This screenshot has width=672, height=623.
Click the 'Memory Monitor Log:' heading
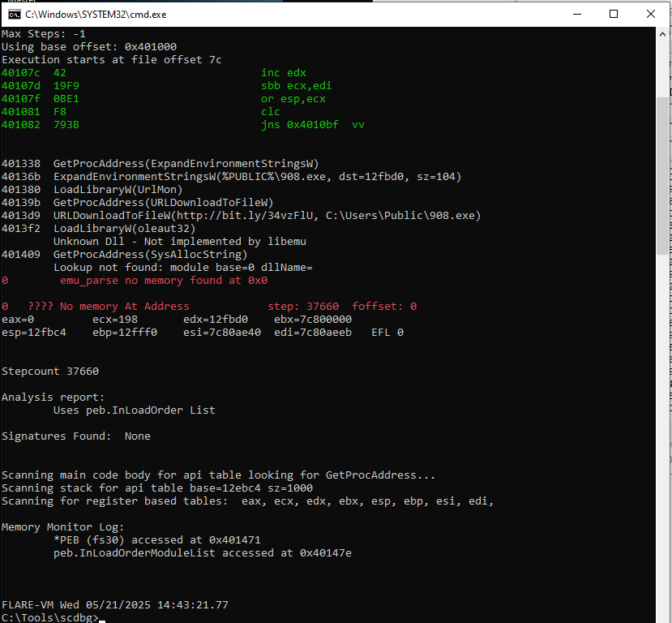pyautogui.click(x=63, y=527)
